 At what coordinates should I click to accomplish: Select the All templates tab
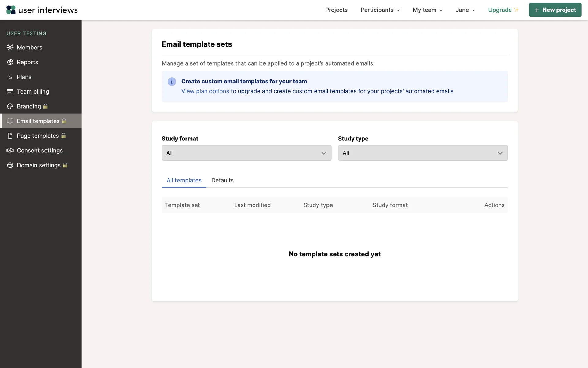tap(184, 180)
